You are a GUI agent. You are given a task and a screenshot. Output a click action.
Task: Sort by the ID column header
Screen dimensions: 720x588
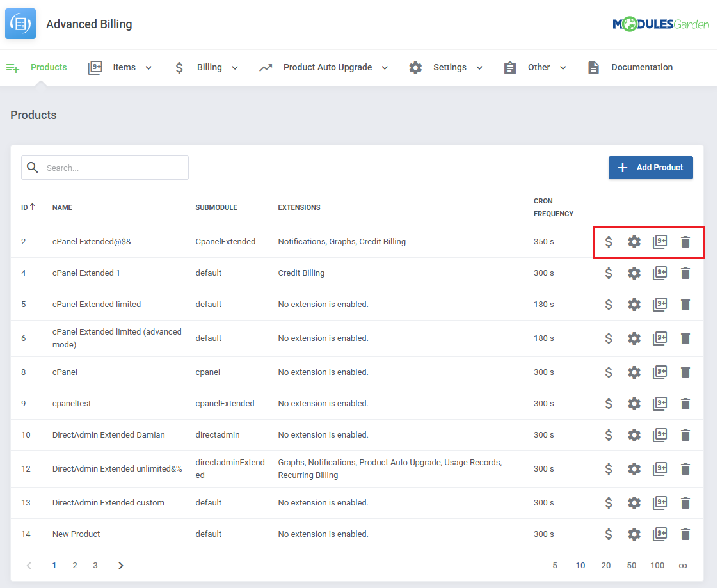28,207
